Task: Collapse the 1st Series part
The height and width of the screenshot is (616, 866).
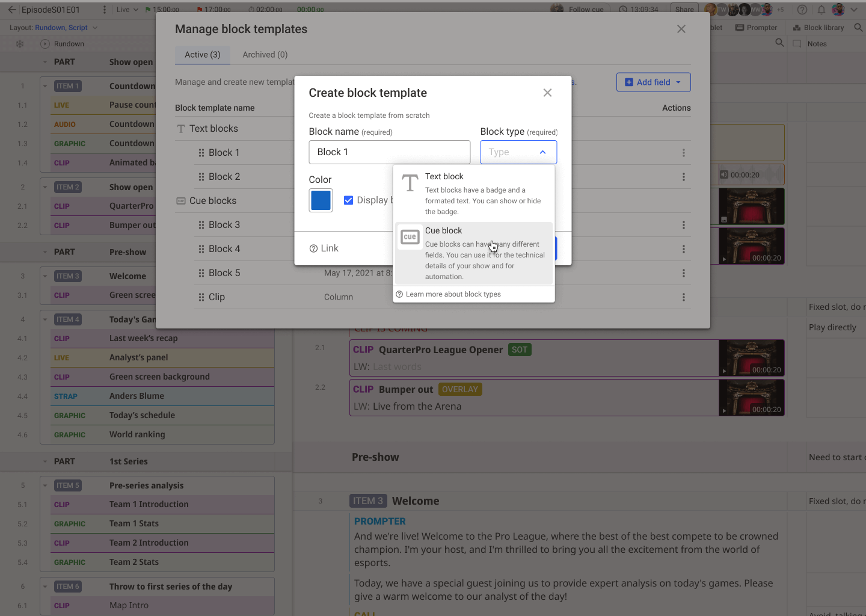Action: tap(45, 461)
